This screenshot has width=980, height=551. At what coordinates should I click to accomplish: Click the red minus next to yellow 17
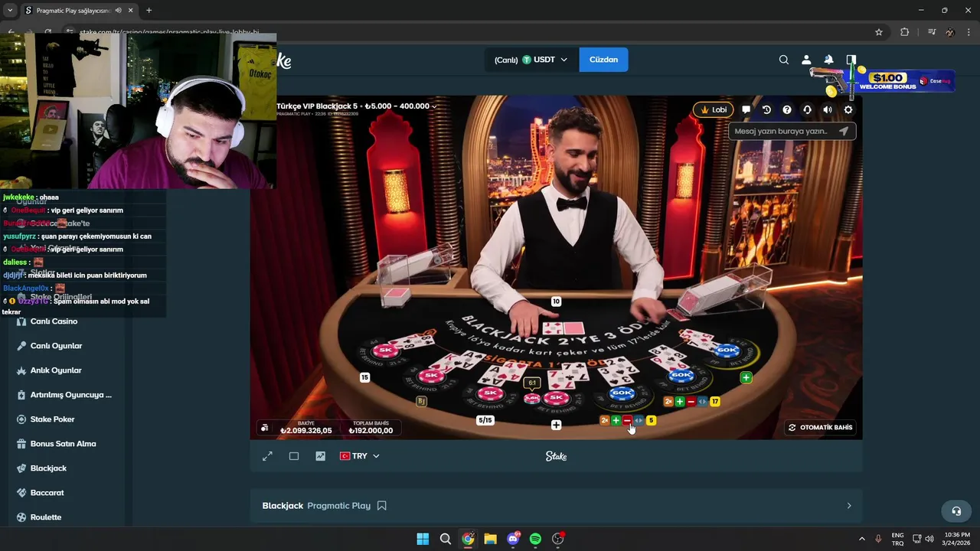(691, 401)
